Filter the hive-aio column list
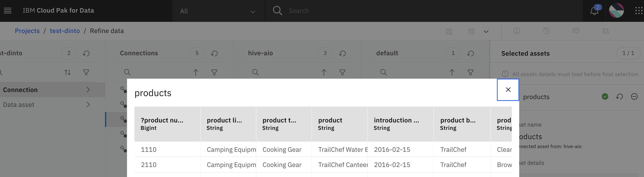The height and width of the screenshot is (177, 644). pos(342,72)
